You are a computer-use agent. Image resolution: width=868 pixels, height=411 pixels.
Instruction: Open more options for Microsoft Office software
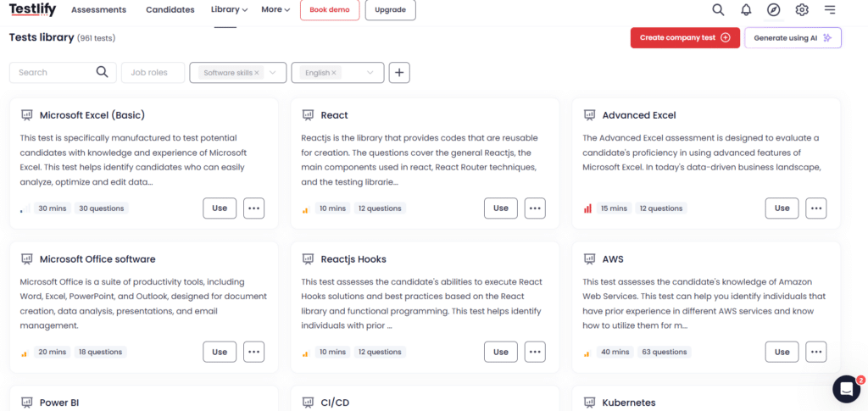coord(253,352)
